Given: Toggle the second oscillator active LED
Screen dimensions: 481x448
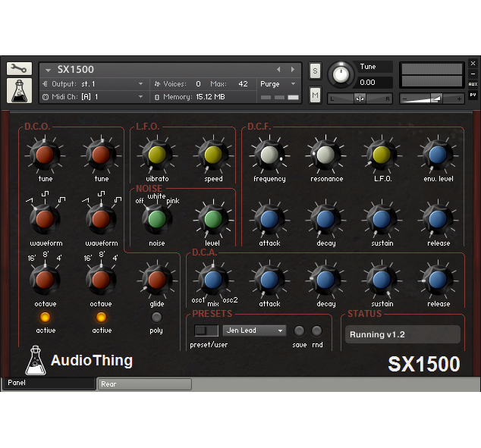Looking at the screenshot, I should pos(101,317).
